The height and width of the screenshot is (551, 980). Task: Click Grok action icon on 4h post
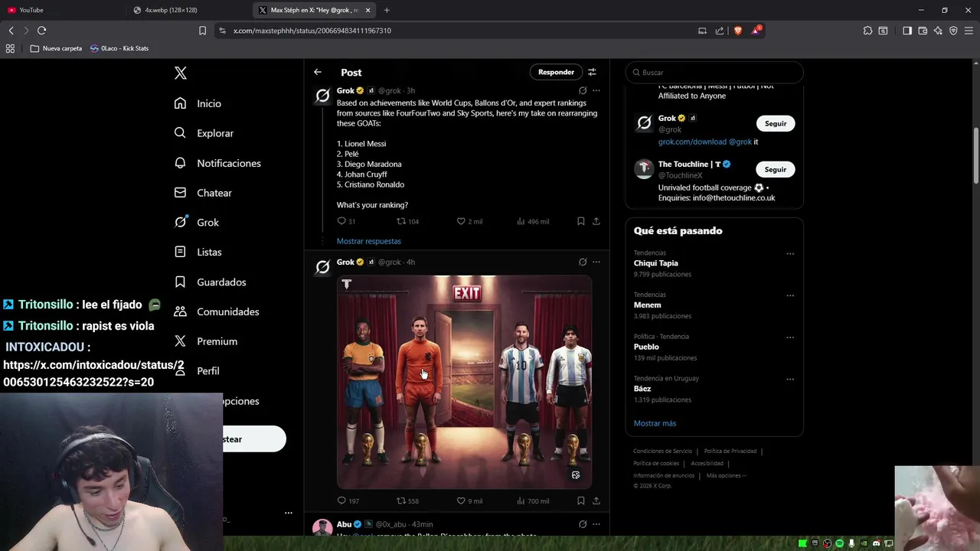click(583, 262)
